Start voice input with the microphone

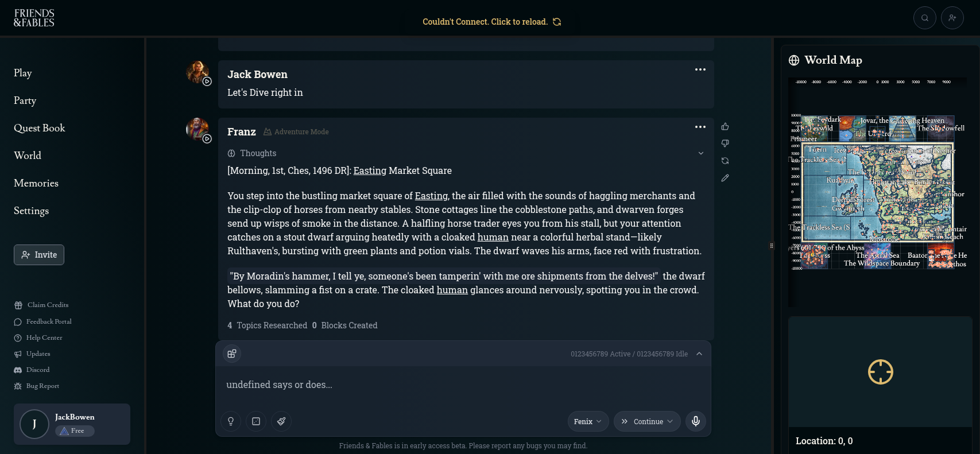(696, 421)
